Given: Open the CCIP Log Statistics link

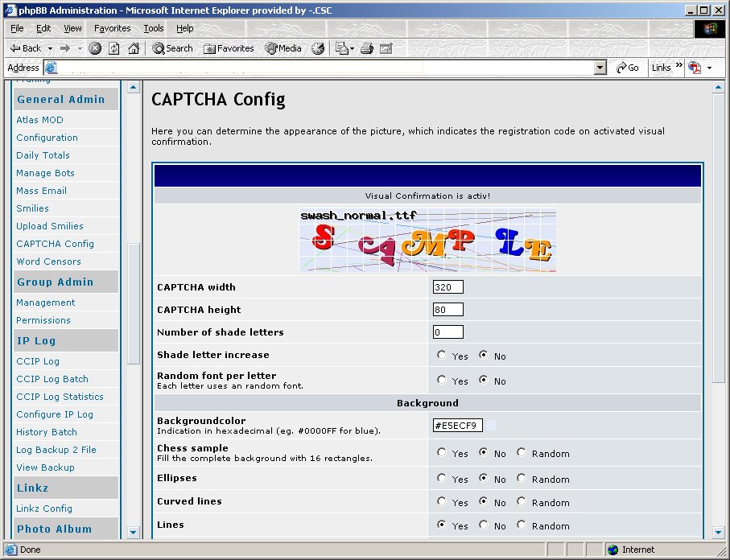Looking at the screenshot, I should pos(60,397).
